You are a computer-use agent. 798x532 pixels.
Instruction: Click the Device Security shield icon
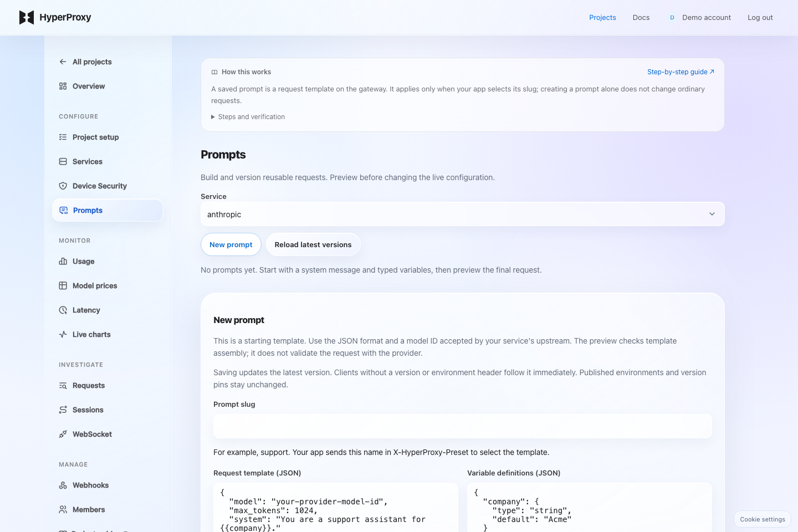point(63,186)
